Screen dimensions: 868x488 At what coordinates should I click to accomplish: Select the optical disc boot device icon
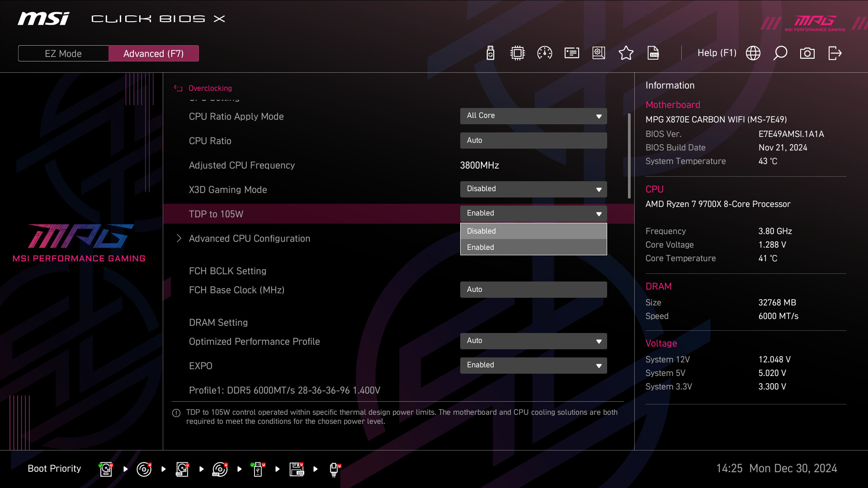(144, 469)
